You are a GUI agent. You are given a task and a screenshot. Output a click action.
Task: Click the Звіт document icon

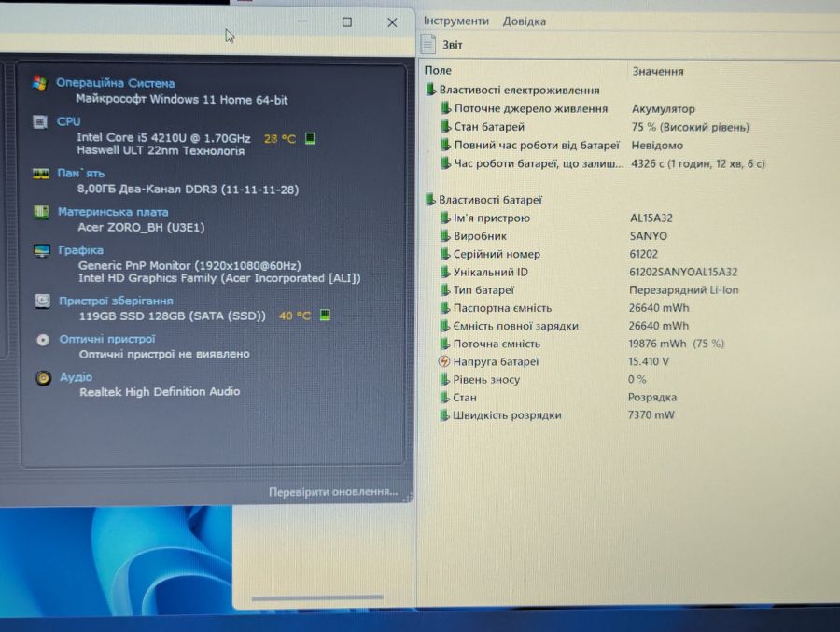point(428,45)
